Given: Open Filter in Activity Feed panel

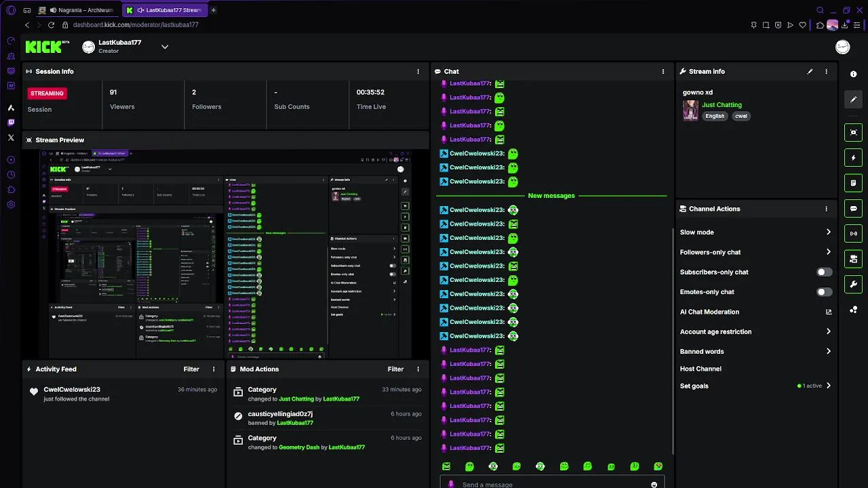Looking at the screenshot, I should click(191, 369).
